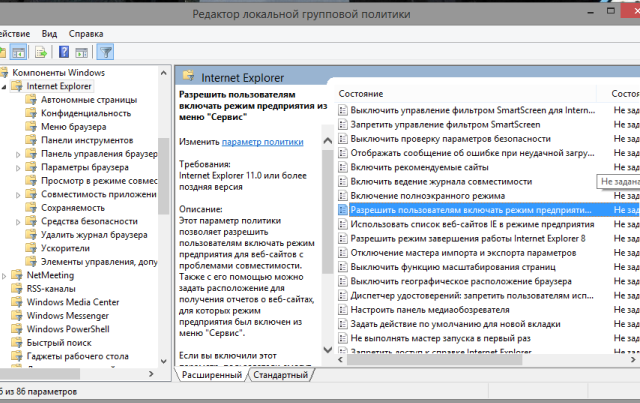This screenshot has width=640, height=403.
Task: Select the Internet Explorer folder icon in tree
Action: point(17,86)
